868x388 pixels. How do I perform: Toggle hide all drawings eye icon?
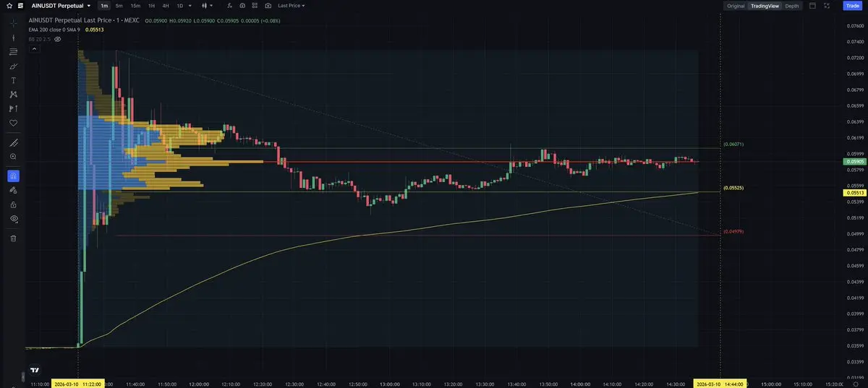pos(13,218)
